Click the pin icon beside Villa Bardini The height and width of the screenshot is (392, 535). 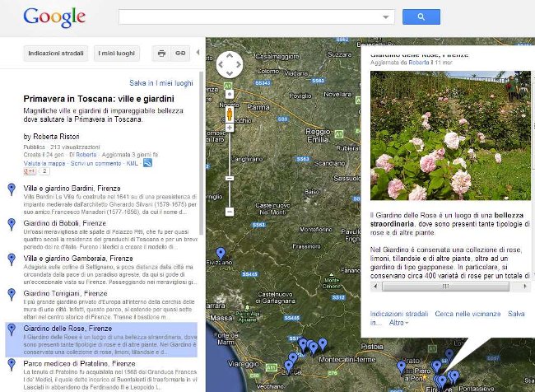pyautogui.click(x=12, y=189)
